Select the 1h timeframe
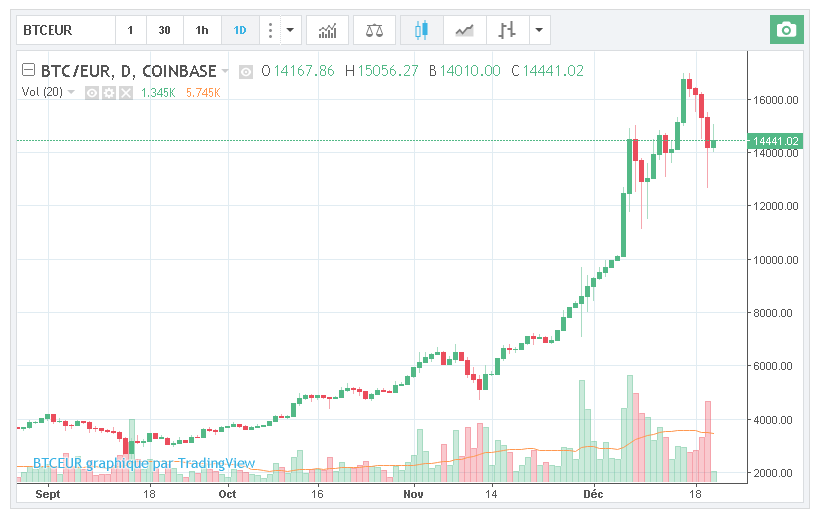The image size is (819, 515). (202, 30)
